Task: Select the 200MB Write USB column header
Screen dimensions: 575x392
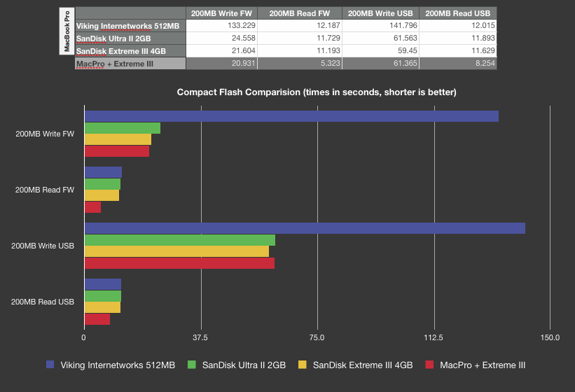Action: pyautogui.click(x=380, y=13)
